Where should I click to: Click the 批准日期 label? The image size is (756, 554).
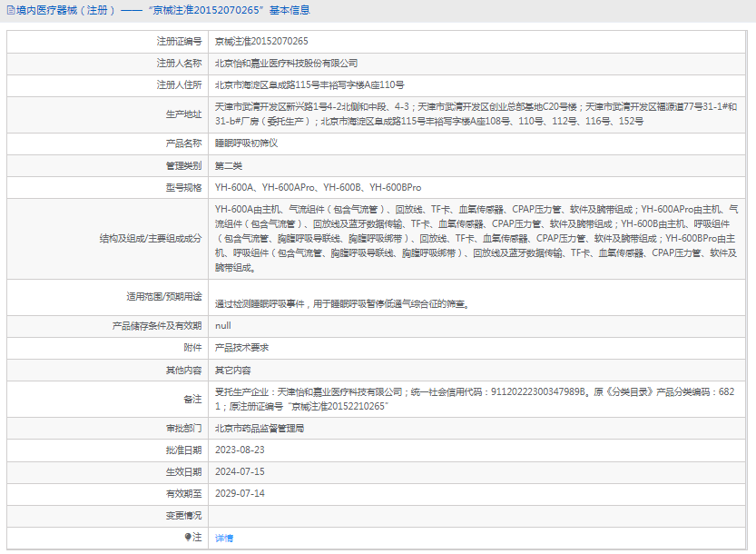tap(183, 450)
